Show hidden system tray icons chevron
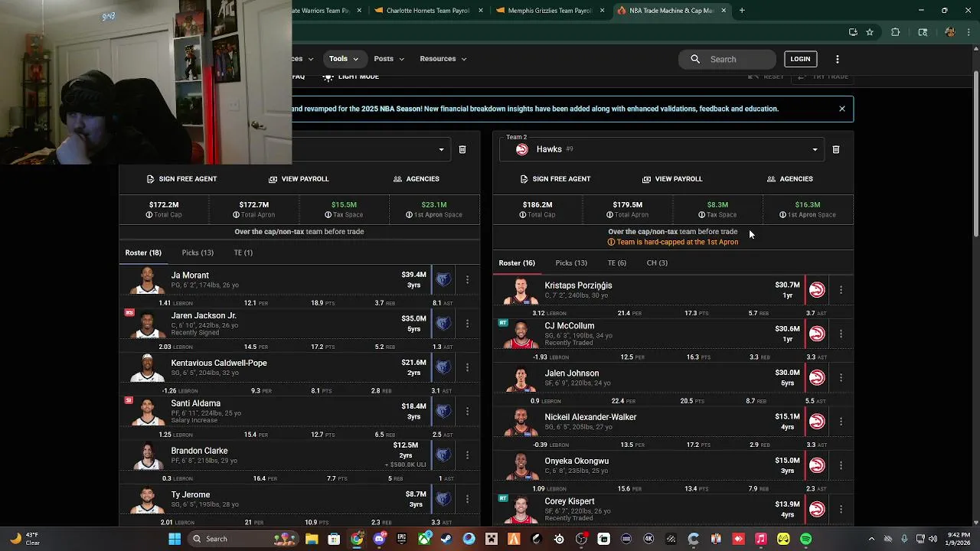 point(872,539)
